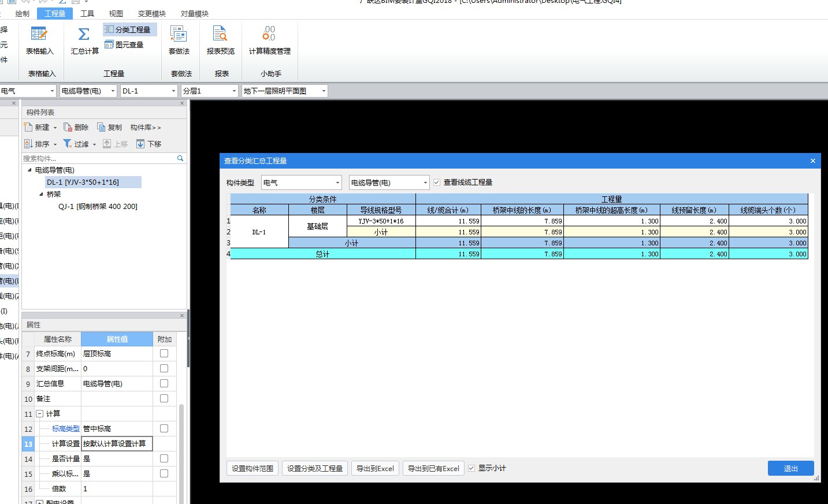Check 附加 box for 备注 row
Image resolution: width=828 pixels, height=504 pixels.
[164, 398]
